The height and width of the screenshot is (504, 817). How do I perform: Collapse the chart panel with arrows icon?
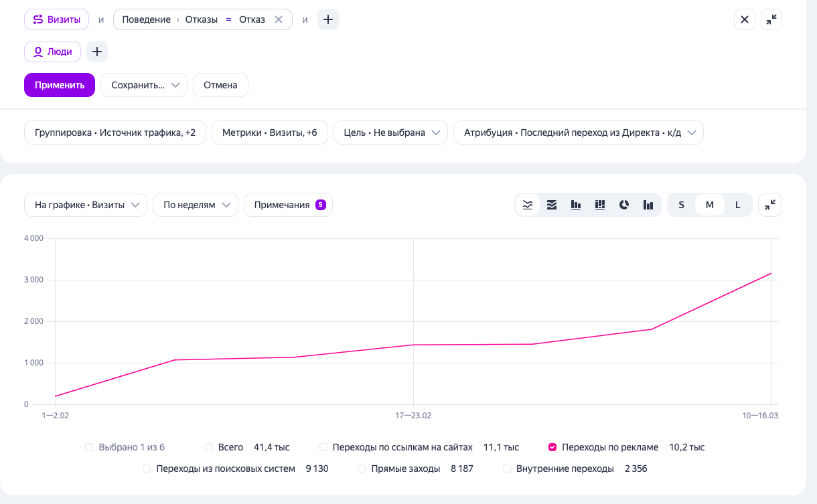(x=770, y=205)
